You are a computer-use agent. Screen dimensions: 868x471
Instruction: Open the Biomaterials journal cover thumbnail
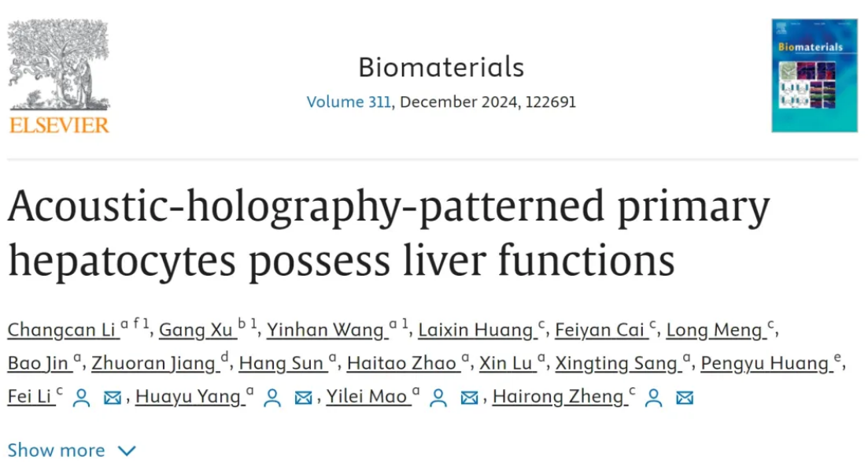click(x=814, y=76)
